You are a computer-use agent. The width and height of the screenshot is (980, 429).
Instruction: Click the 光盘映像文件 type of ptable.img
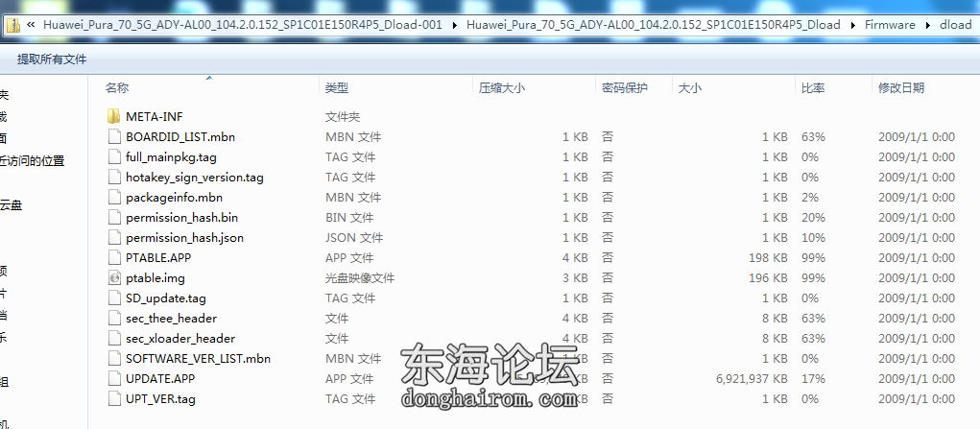[x=360, y=277]
